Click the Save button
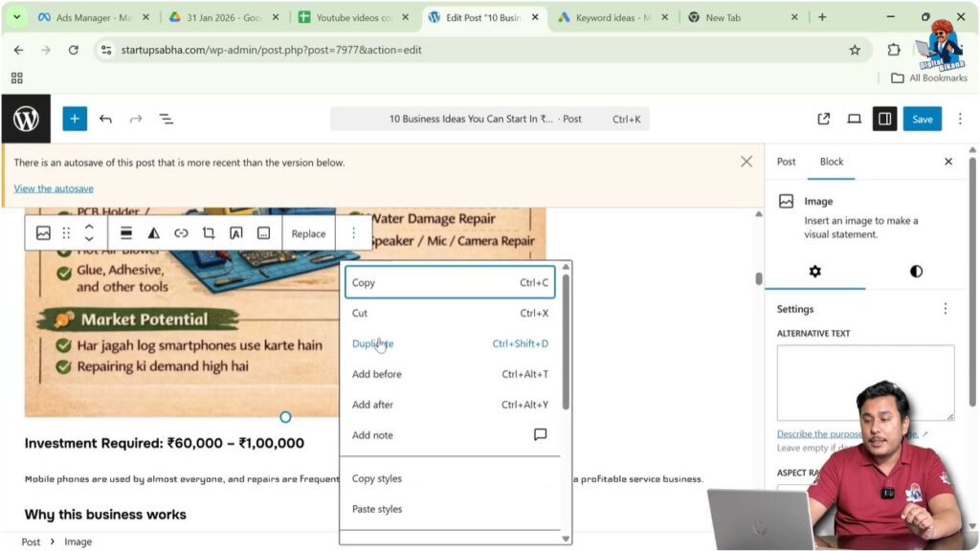Image resolution: width=980 pixels, height=551 pixels. point(922,119)
